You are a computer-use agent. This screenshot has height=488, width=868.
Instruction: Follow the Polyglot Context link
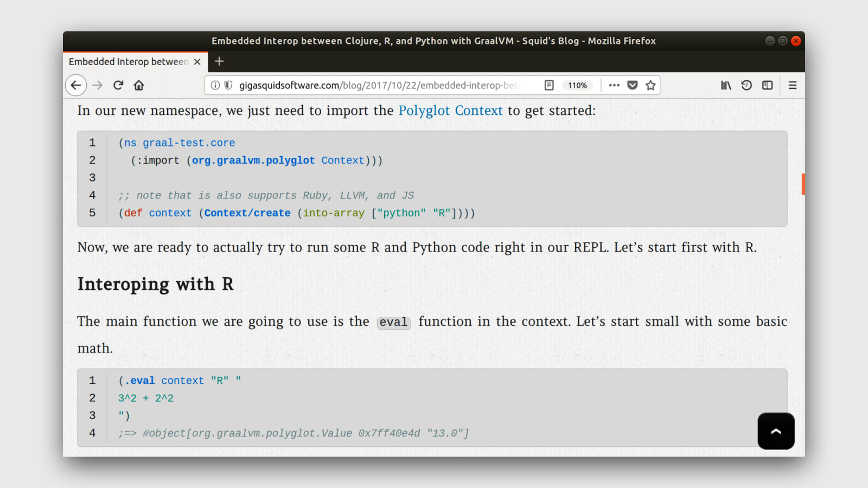450,111
